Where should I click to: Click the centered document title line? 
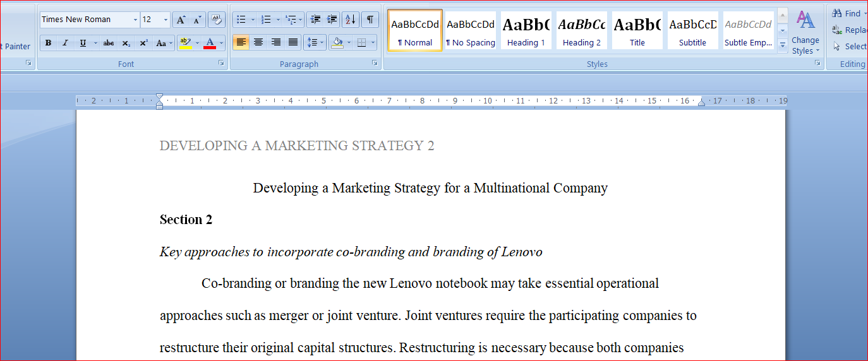(x=430, y=188)
